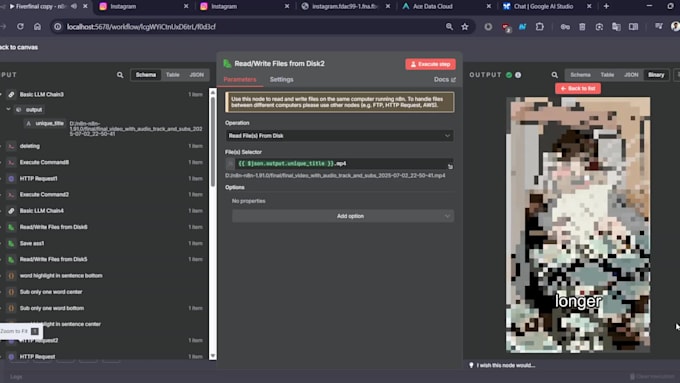Reload the page with the refresh icon
680x383 pixels.
[x=20, y=26]
